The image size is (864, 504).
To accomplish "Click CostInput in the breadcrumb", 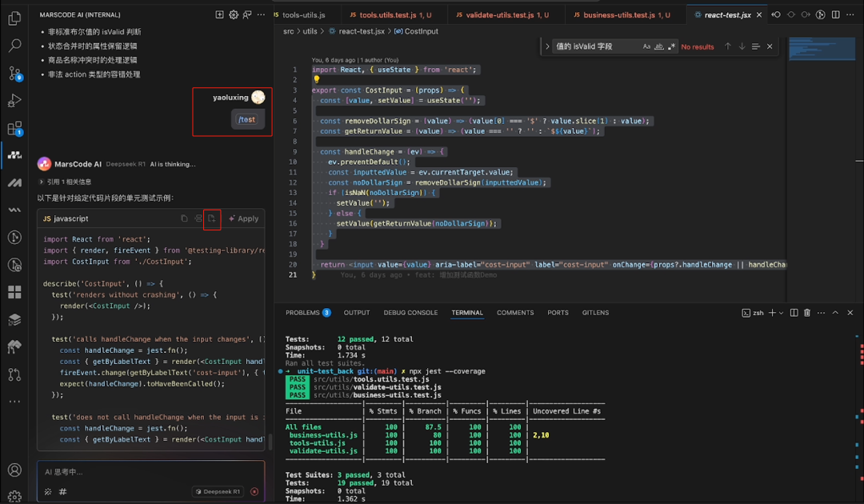I will [x=421, y=31].
